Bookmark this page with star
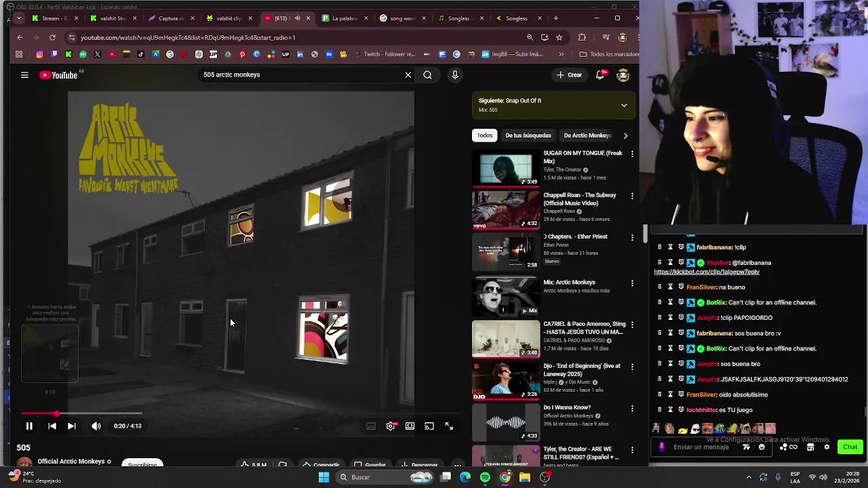This screenshot has width=868, height=488. [559, 37]
